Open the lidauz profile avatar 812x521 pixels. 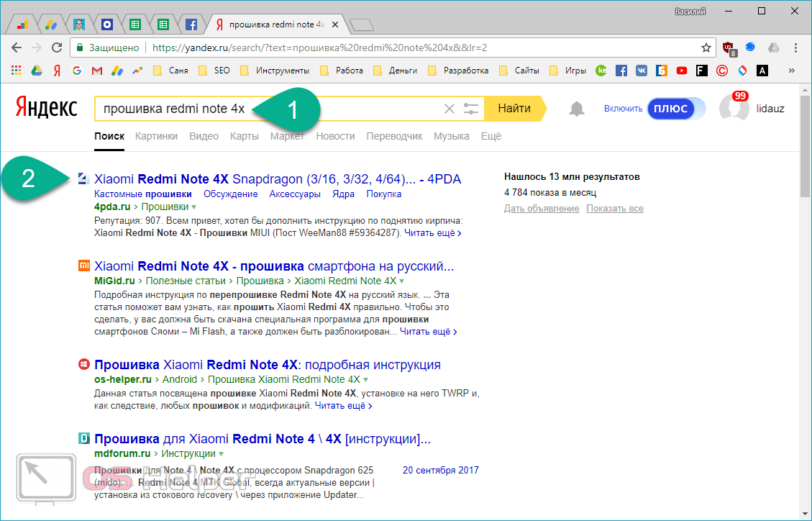pos(734,108)
